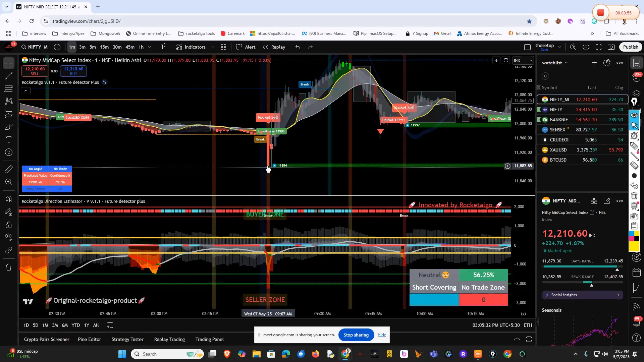Expand the timeframe interval dropdown

150,47
